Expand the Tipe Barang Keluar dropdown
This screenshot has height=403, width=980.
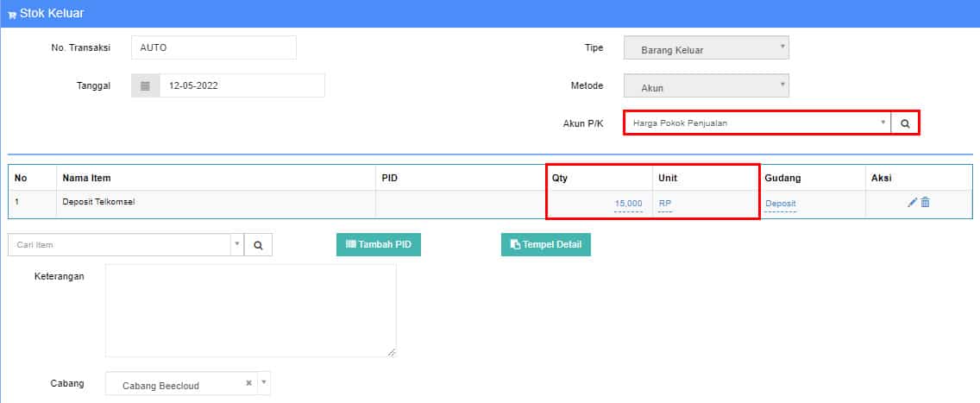[x=782, y=47]
